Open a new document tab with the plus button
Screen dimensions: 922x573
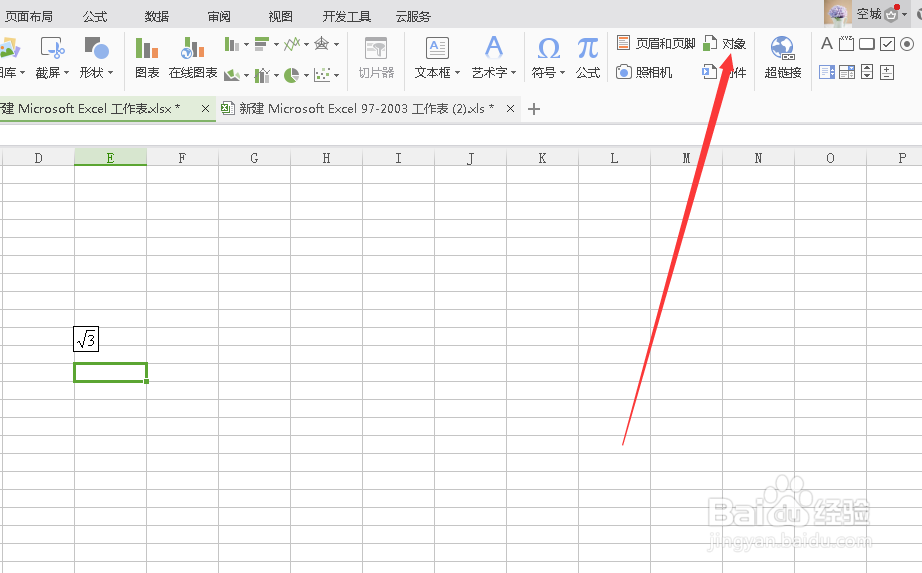[x=534, y=109]
